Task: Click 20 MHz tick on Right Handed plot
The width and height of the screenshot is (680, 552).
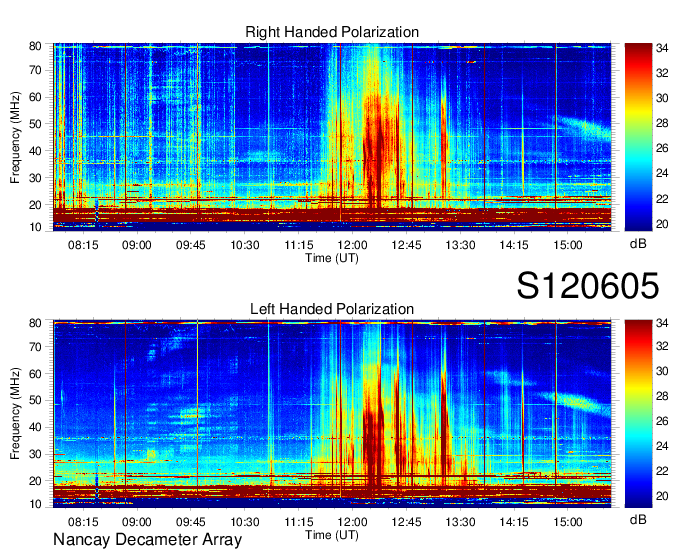Action: (35, 205)
